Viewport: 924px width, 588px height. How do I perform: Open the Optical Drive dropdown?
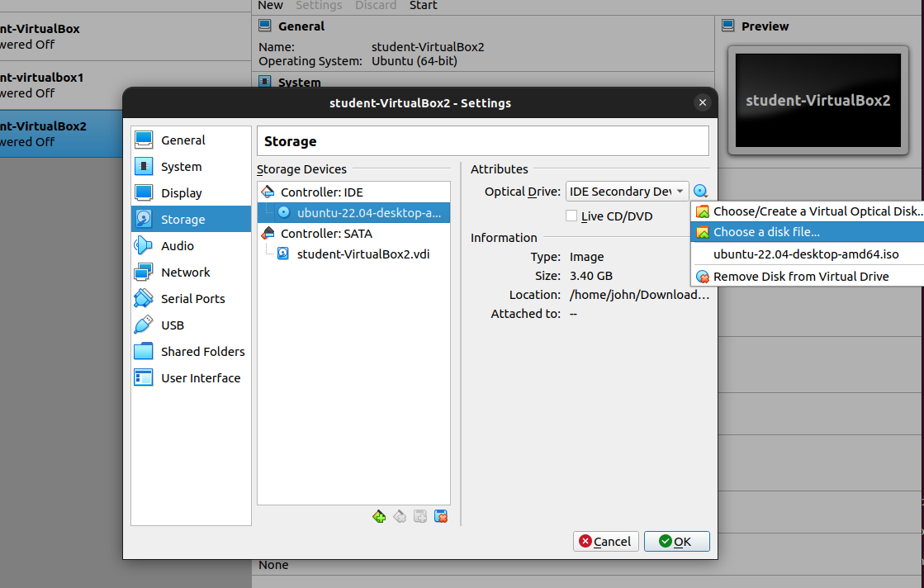click(627, 192)
